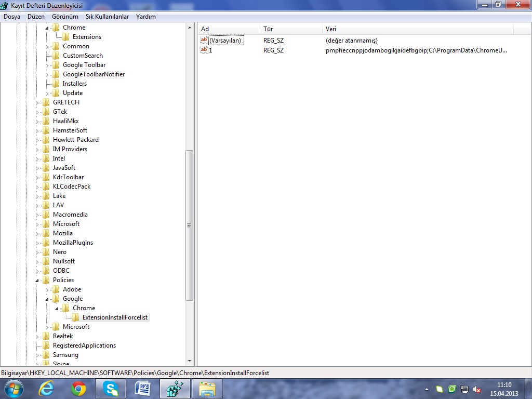Image resolution: width=532 pixels, height=399 pixels.
Task: Launch Internet Explorer from taskbar
Action: pos(46,389)
